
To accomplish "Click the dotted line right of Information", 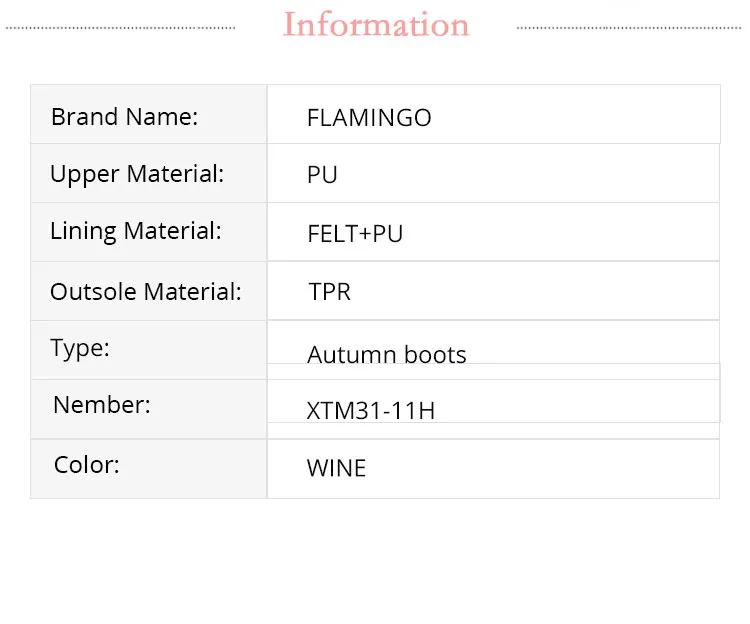I will tap(630, 28).
